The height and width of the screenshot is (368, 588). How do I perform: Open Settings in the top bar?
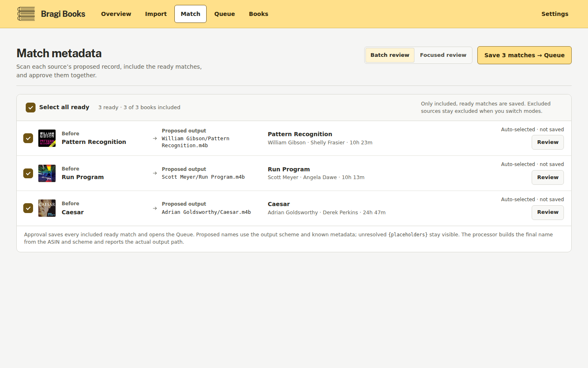point(555,14)
